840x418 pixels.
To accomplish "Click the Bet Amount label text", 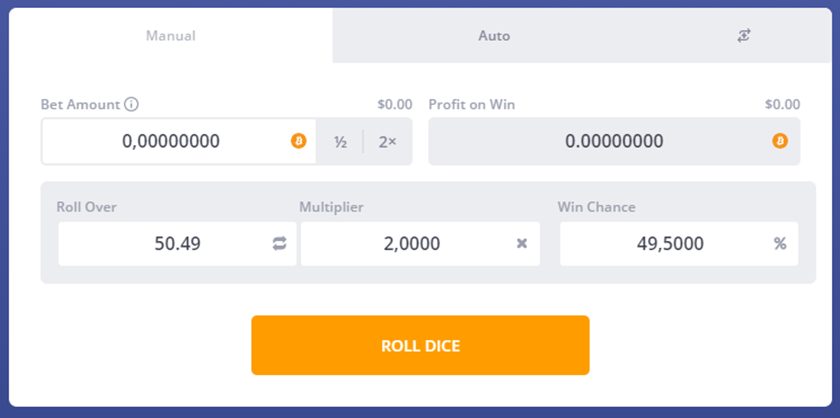I will [80, 104].
